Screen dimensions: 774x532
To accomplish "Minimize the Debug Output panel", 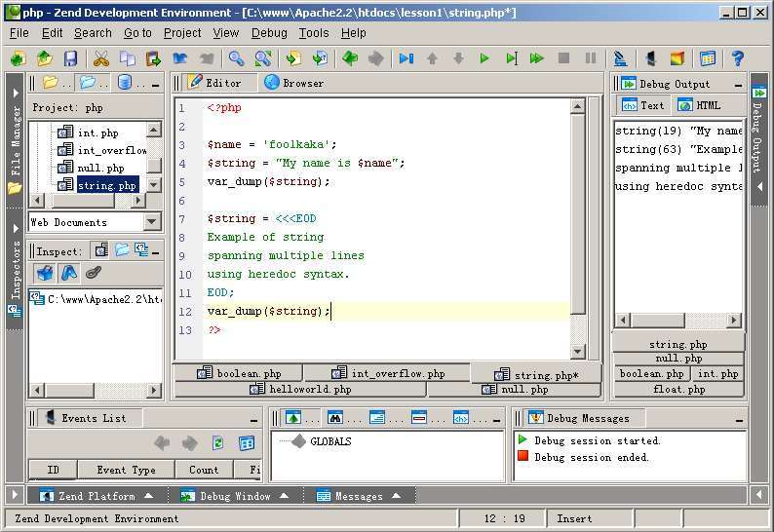I will [x=738, y=86].
